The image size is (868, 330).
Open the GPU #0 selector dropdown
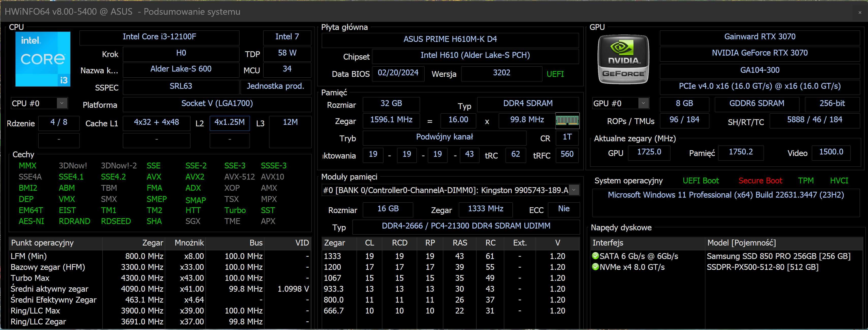click(x=643, y=103)
